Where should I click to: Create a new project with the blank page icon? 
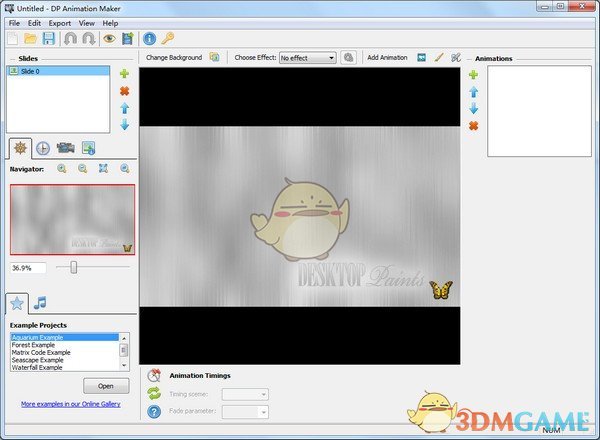click(13, 39)
